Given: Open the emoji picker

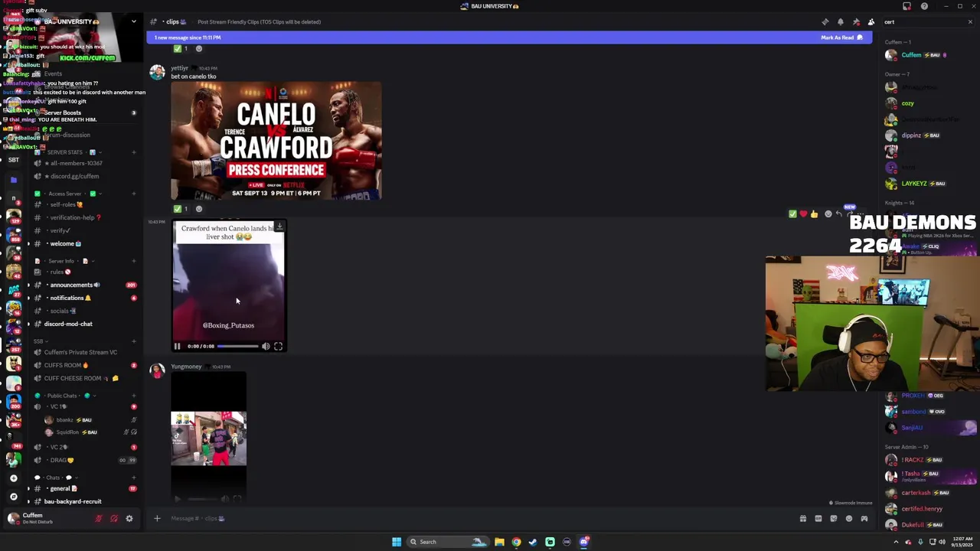Looking at the screenshot, I should tap(849, 519).
